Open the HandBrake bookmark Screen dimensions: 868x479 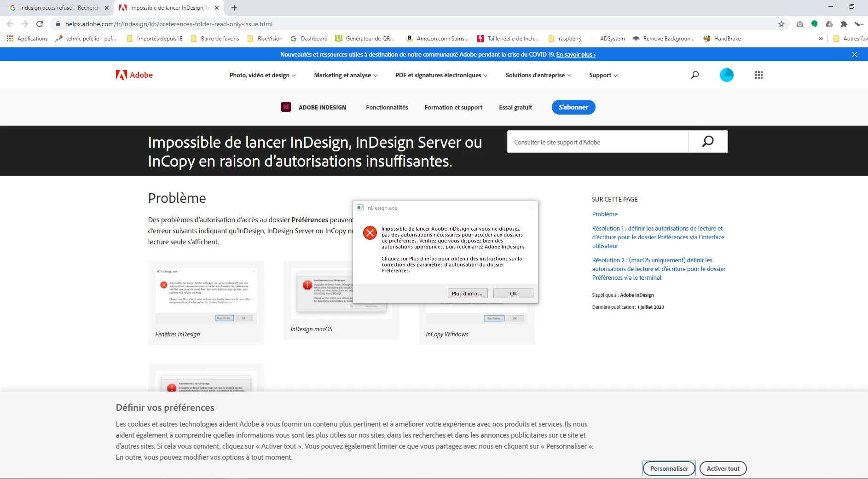(x=722, y=39)
